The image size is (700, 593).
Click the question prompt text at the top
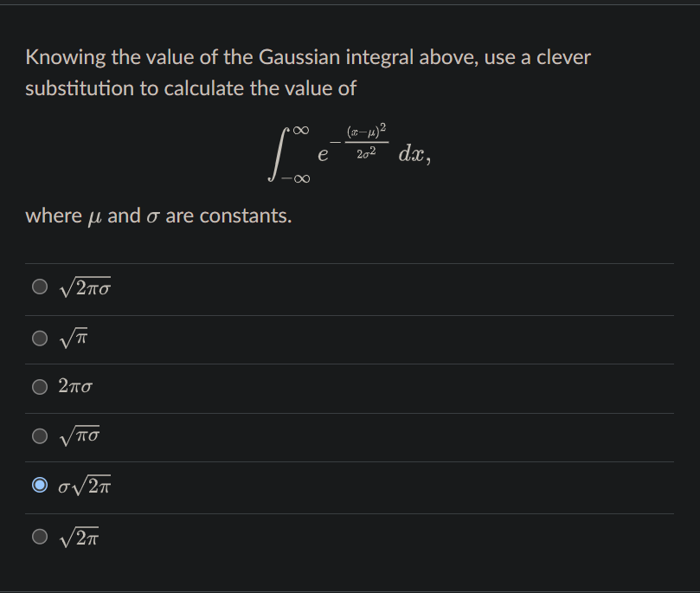point(308,72)
